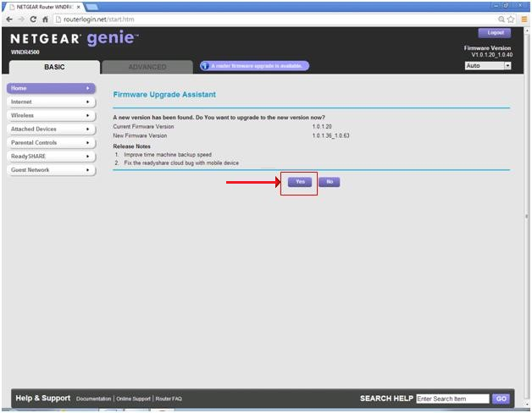Open ReadySHARE in the sidebar

tap(51, 156)
